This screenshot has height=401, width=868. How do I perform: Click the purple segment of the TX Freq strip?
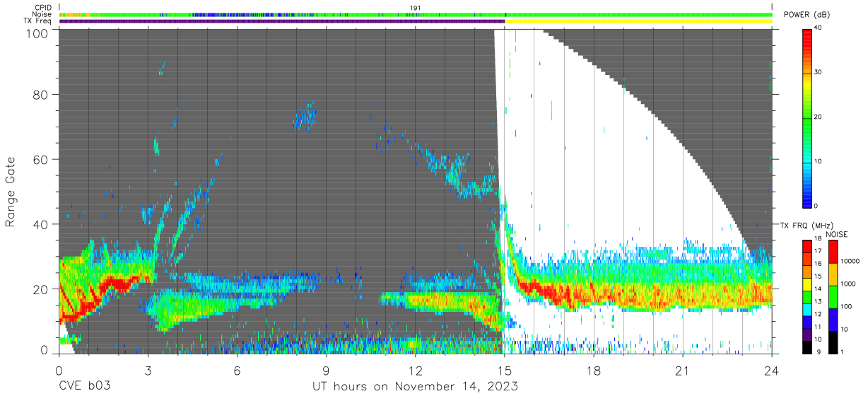coord(281,21)
